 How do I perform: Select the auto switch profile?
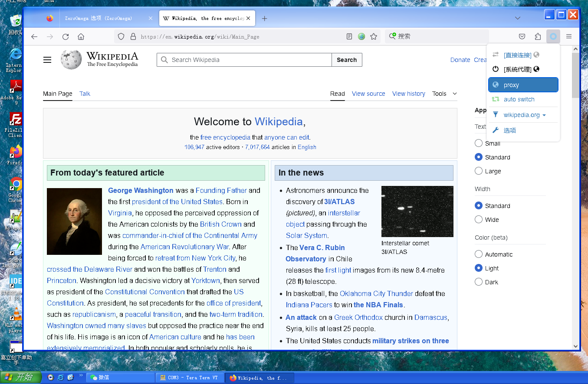[523, 99]
